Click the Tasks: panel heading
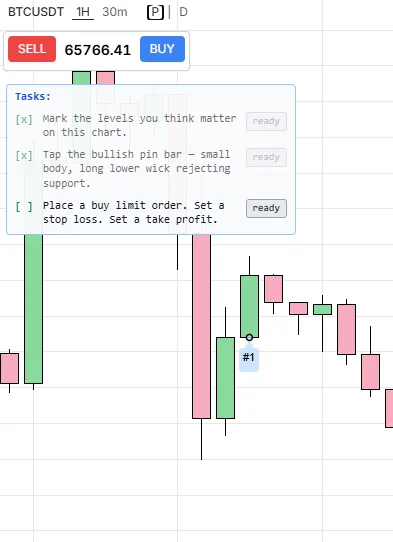Image resolution: width=393 pixels, height=542 pixels. pos(33,96)
